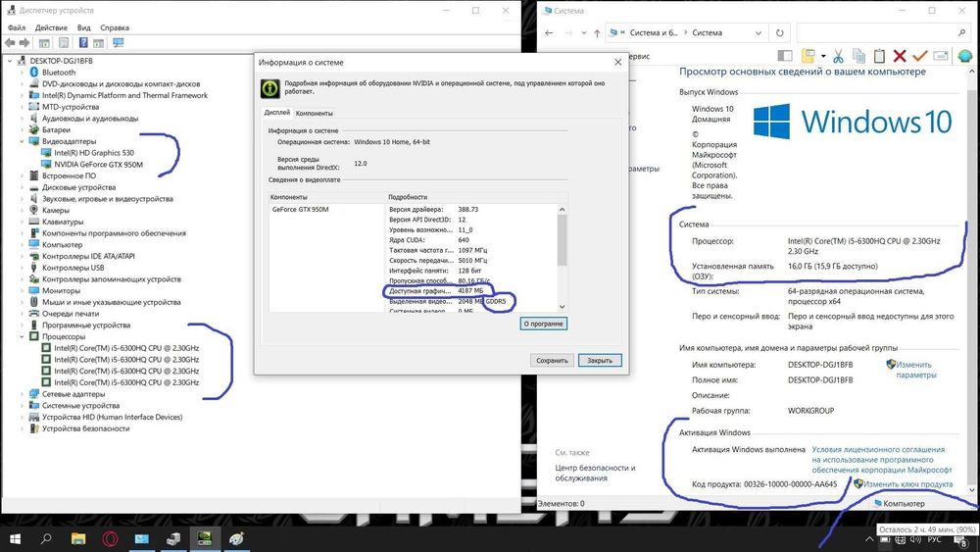Select the Bluetooth device category
This screenshot has width=980, height=552.
tap(59, 73)
